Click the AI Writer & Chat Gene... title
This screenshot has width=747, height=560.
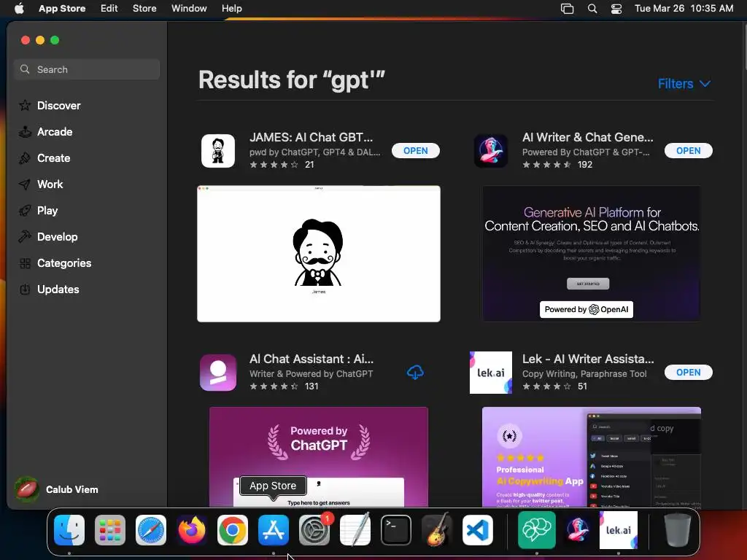pyautogui.click(x=587, y=137)
